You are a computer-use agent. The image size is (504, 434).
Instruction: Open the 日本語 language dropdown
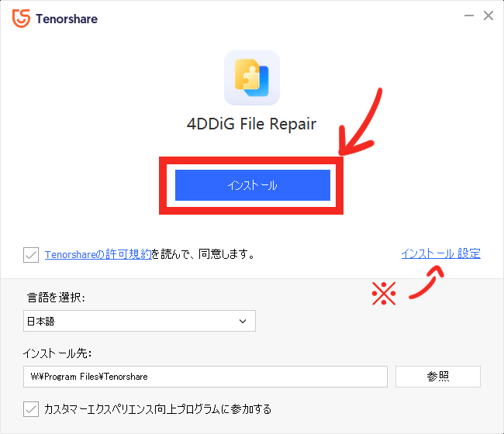pyautogui.click(x=139, y=321)
